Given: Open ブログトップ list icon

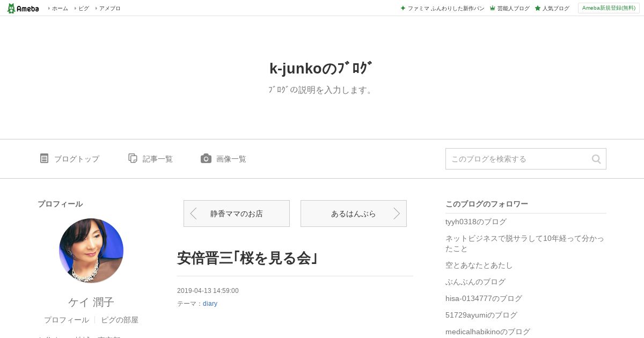Looking at the screenshot, I should click(44, 158).
